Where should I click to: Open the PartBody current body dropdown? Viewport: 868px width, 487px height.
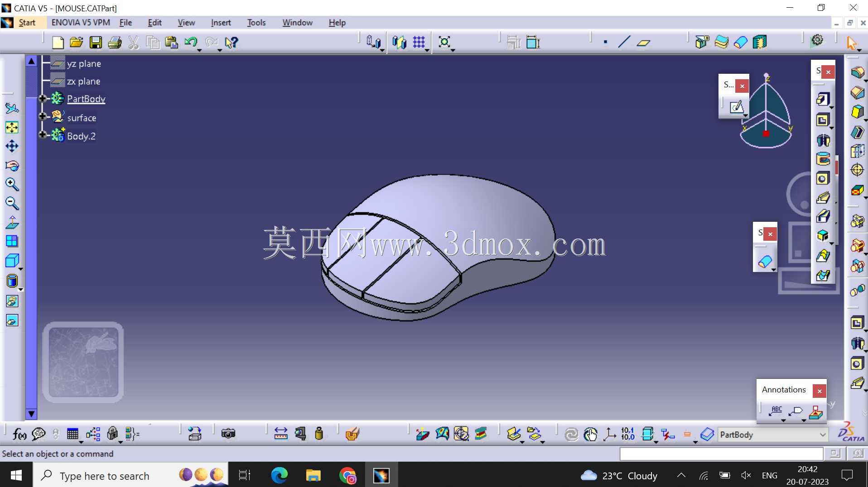823,434
